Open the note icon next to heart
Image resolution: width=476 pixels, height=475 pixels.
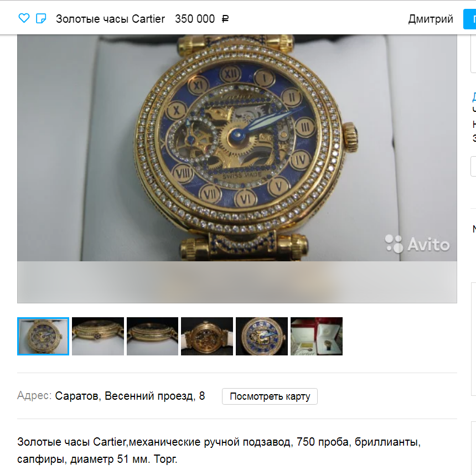pyautogui.click(x=41, y=18)
